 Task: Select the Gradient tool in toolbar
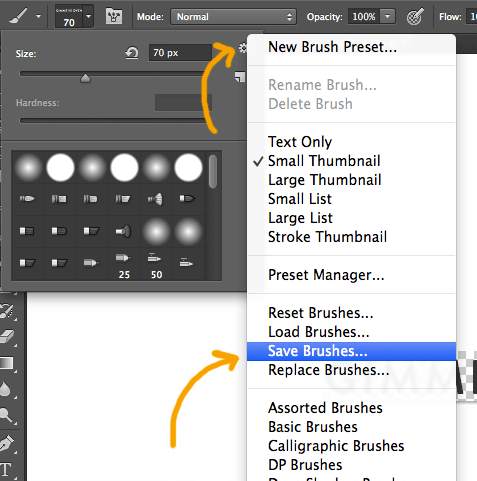(7, 363)
